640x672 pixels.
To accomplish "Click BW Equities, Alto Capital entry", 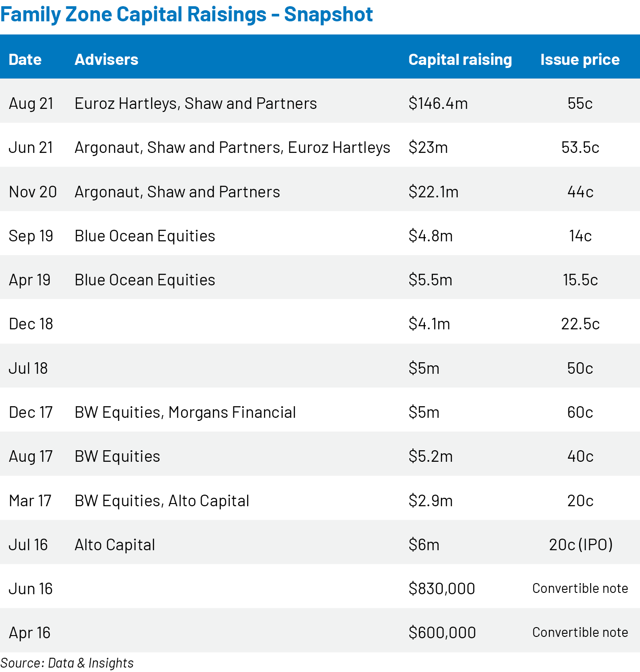I will pos(162,501).
